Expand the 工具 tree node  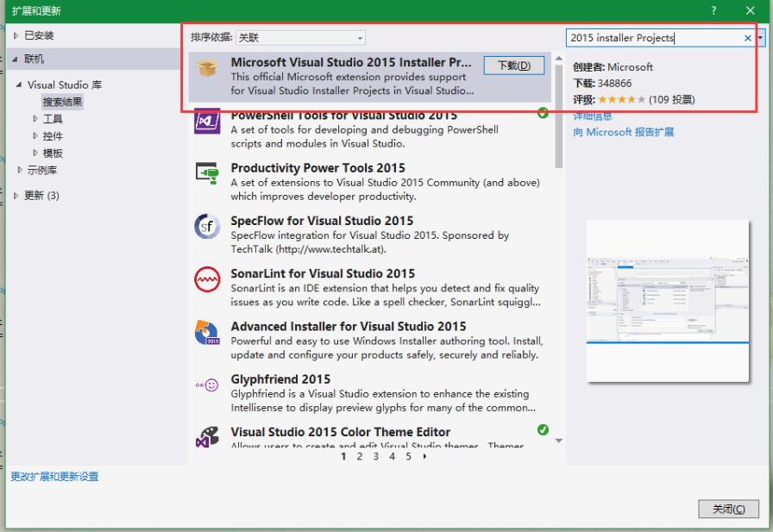point(35,119)
